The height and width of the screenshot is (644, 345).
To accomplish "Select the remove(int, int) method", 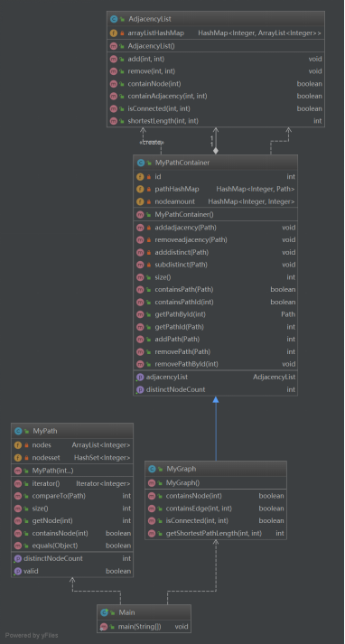I will (216, 71).
